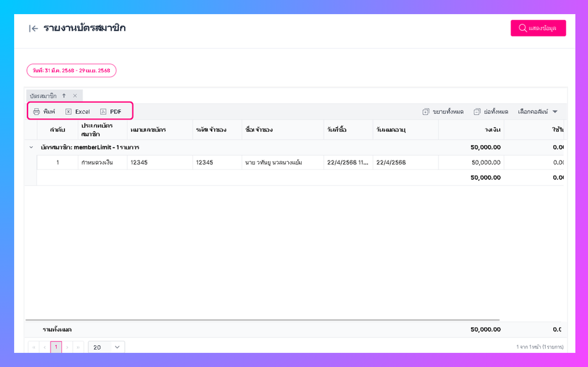Click the third column header above the 12345 card number

tap(160, 130)
